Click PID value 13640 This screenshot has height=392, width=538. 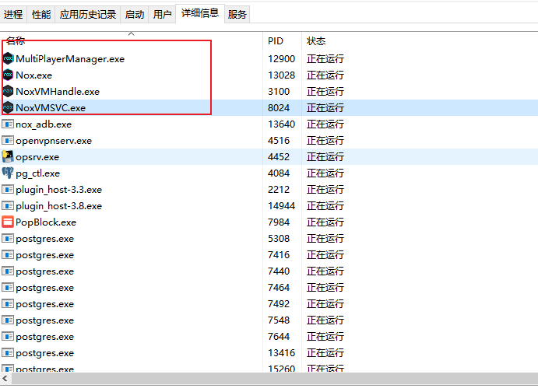281,124
